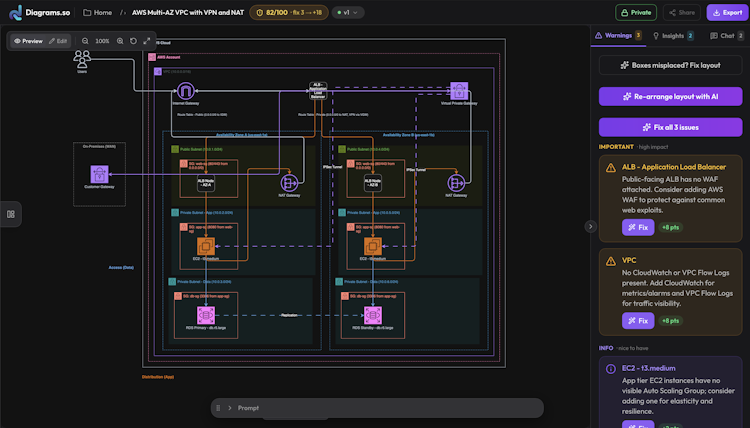The image size is (750, 428).
Task: Reset the canvas view rotation icon
Action: [x=133, y=41]
